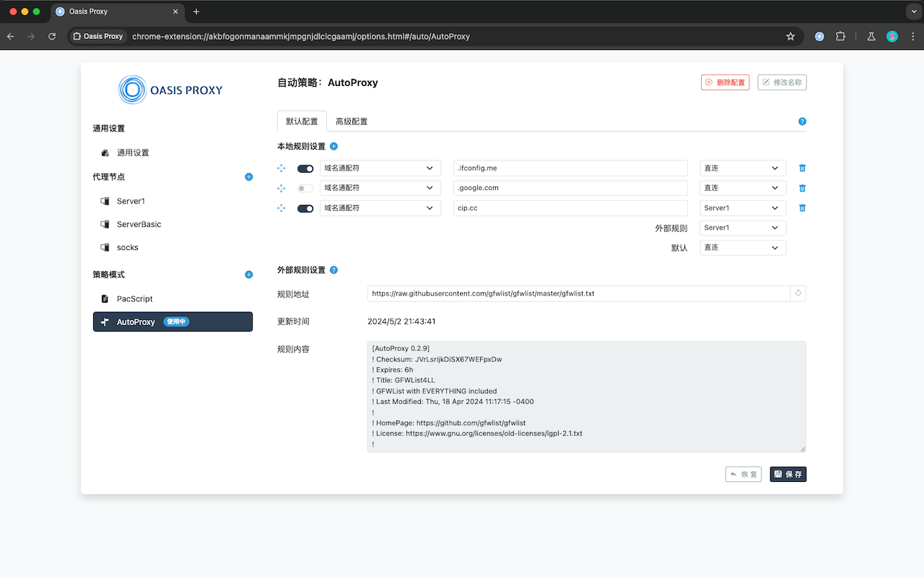This screenshot has height=578, width=924.
Task: Click the 保存 save button
Action: tap(788, 474)
